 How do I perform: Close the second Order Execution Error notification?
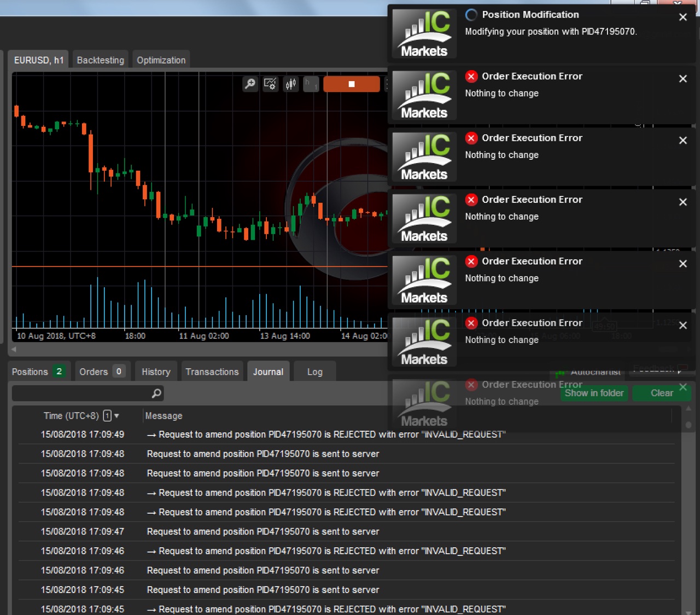click(x=683, y=141)
